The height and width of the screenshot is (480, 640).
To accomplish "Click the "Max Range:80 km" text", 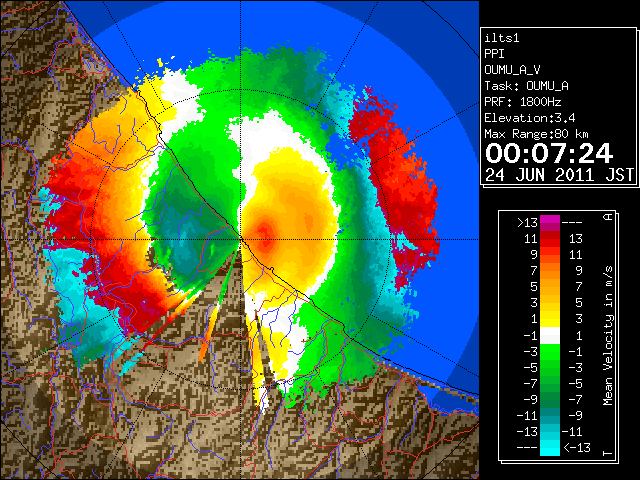I will pyautogui.click(x=537, y=134).
